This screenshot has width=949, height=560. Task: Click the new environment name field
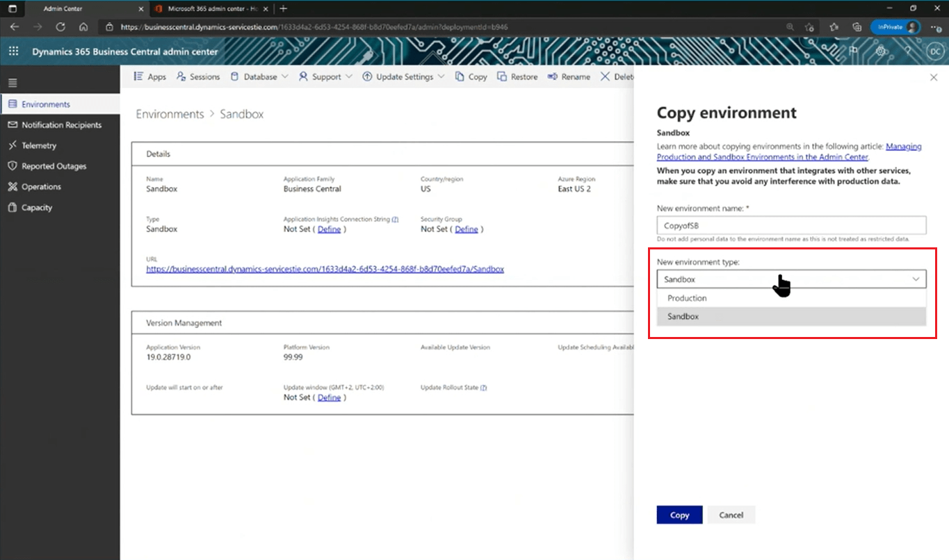pos(791,224)
